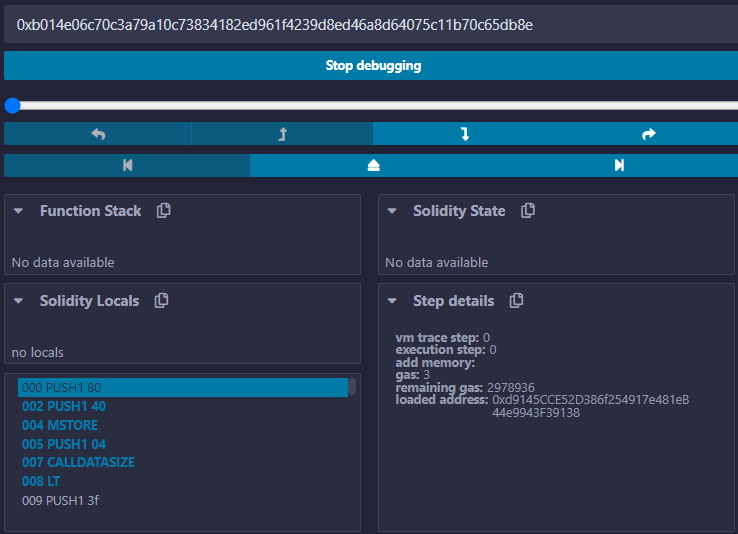
Task: Click the jump out eject button
Action: (373, 165)
